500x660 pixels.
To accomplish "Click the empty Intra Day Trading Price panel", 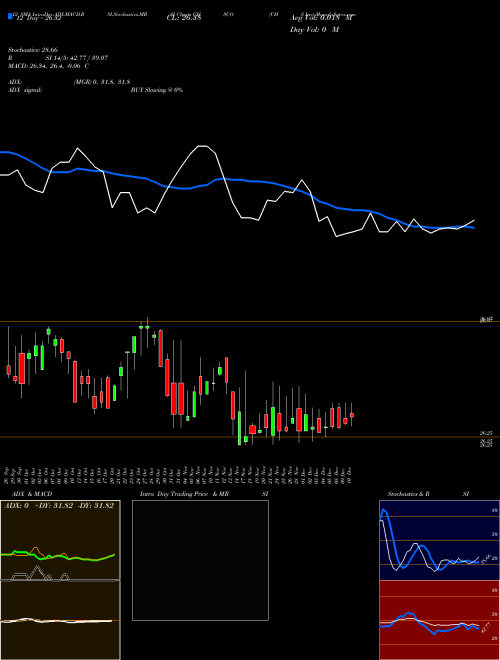I will click(200, 560).
